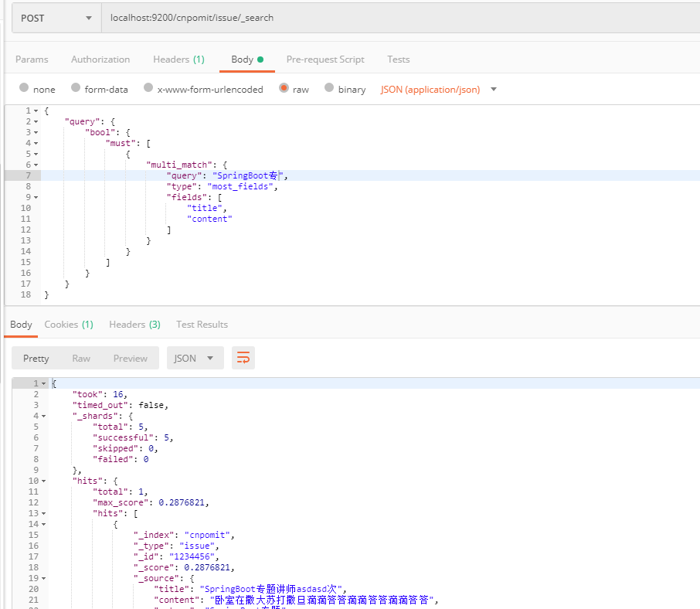
Task: Collapse the "query" block at line 2
Action: tap(36, 121)
